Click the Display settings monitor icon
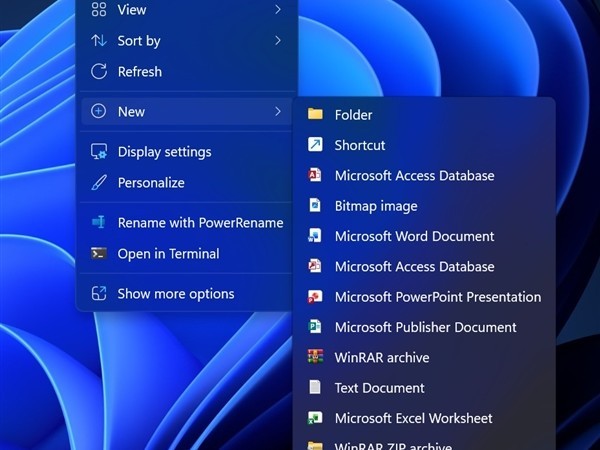This screenshot has height=450, width=600. (x=98, y=152)
